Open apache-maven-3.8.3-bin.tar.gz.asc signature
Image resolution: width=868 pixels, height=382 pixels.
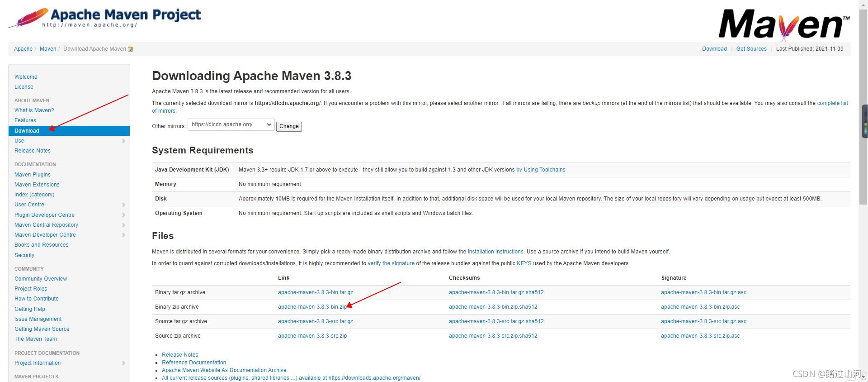click(703, 292)
